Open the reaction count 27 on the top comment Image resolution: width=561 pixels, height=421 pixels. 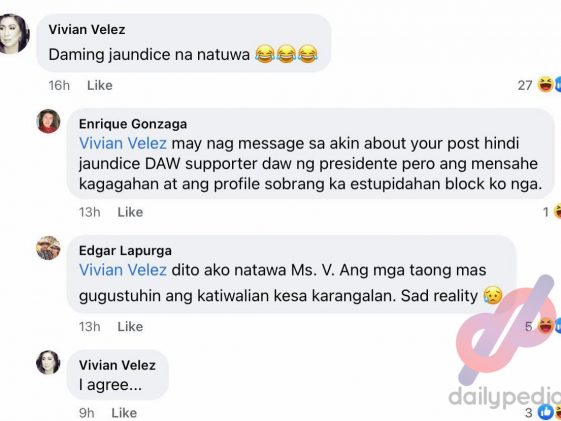[525, 85]
